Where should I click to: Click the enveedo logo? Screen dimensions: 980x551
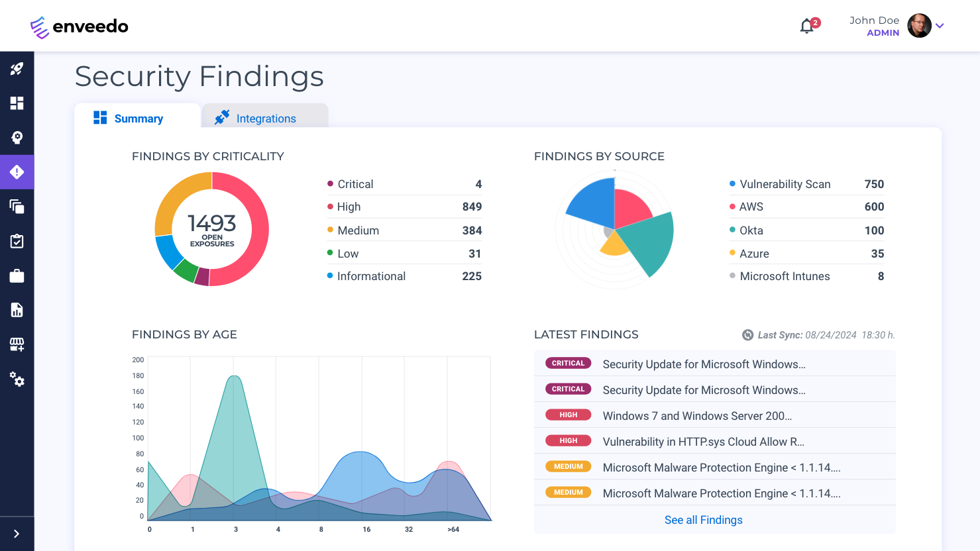tap(80, 26)
